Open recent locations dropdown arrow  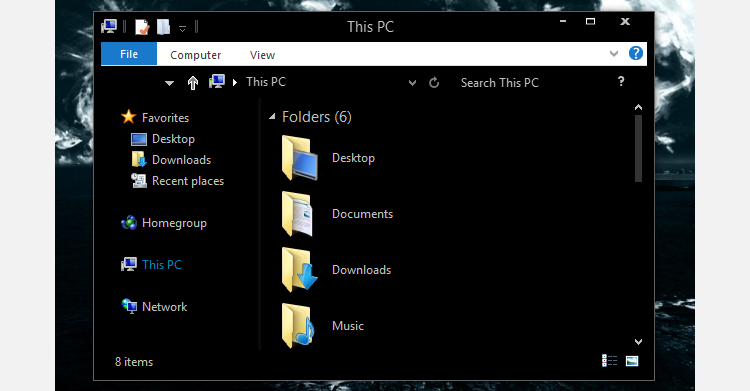(x=169, y=83)
